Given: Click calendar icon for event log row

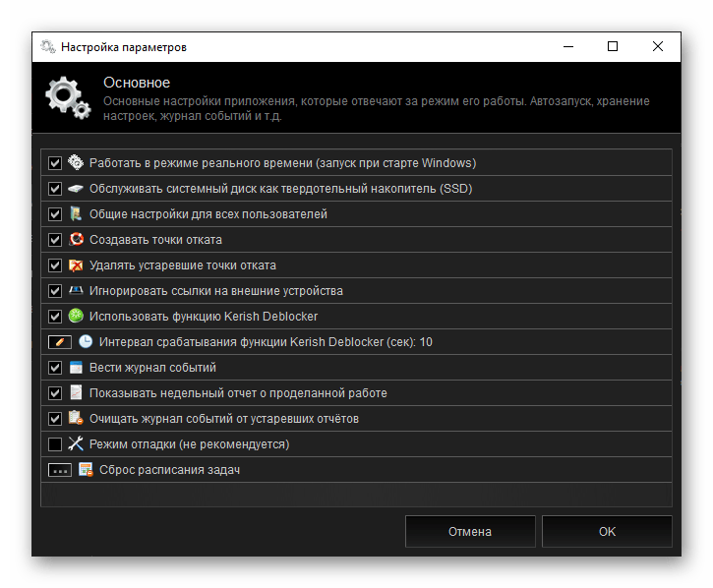Looking at the screenshot, I should click(x=76, y=367).
